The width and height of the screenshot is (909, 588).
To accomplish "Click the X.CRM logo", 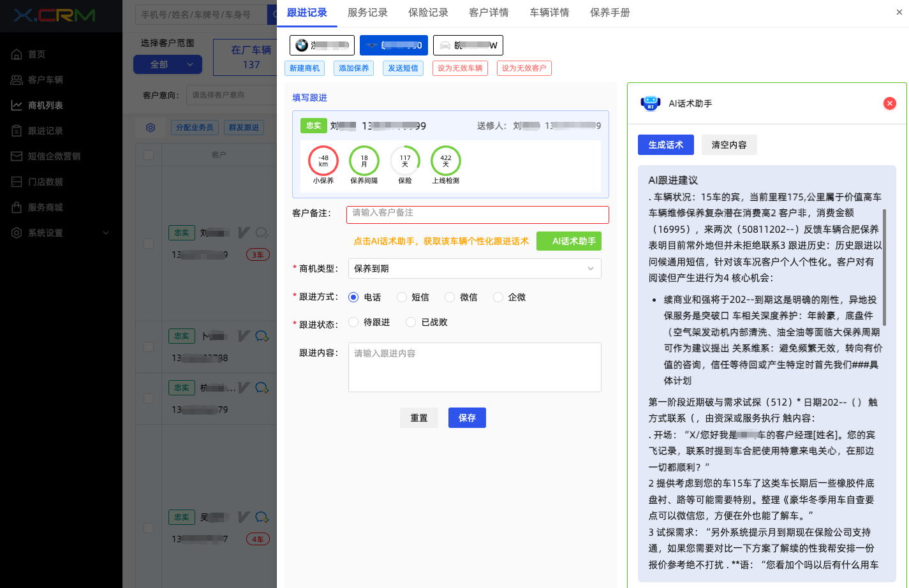I will pyautogui.click(x=54, y=15).
